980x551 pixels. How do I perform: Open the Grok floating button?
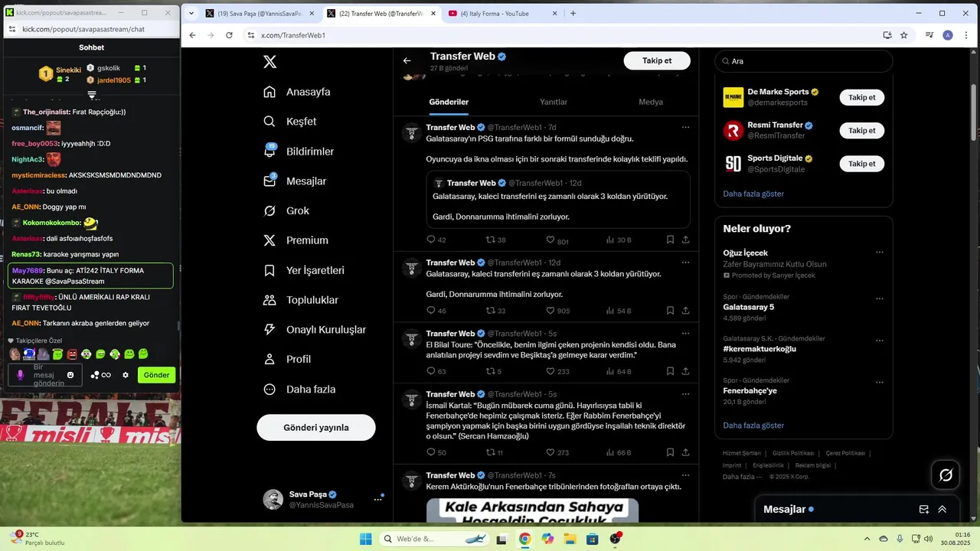(946, 475)
